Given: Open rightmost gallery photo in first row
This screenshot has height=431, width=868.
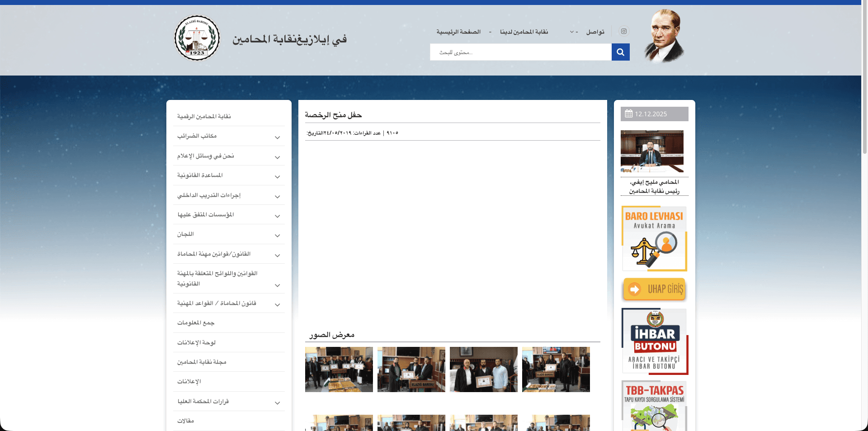Looking at the screenshot, I should [556, 369].
